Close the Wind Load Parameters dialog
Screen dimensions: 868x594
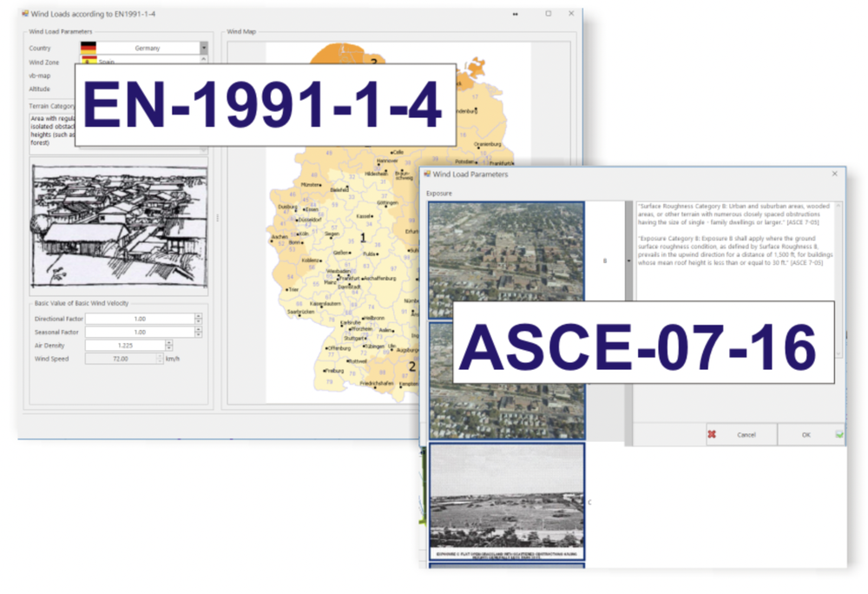[x=835, y=174]
